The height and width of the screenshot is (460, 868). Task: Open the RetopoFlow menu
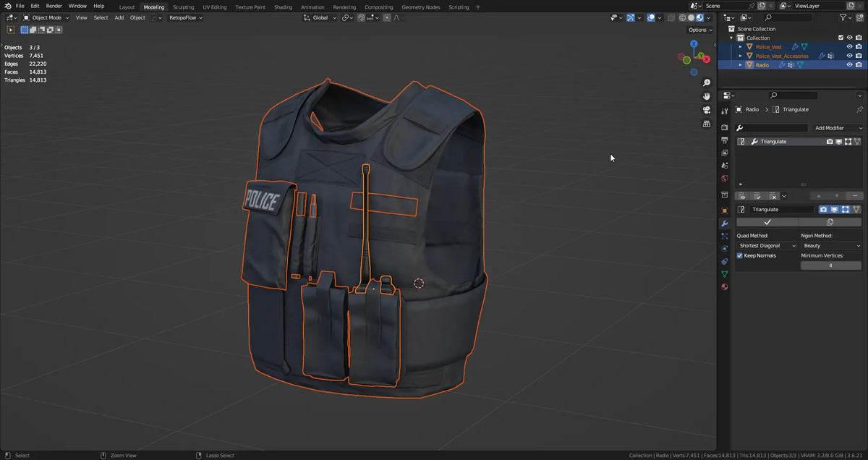click(x=186, y=17)
